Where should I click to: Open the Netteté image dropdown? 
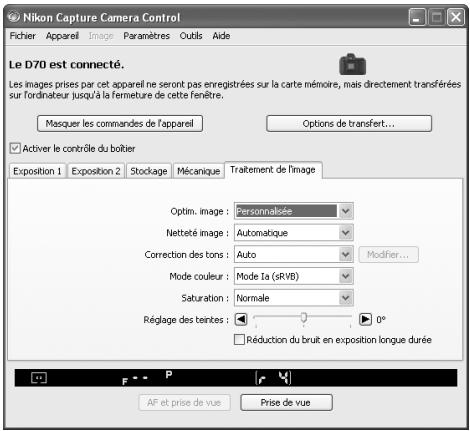(293, 233)
